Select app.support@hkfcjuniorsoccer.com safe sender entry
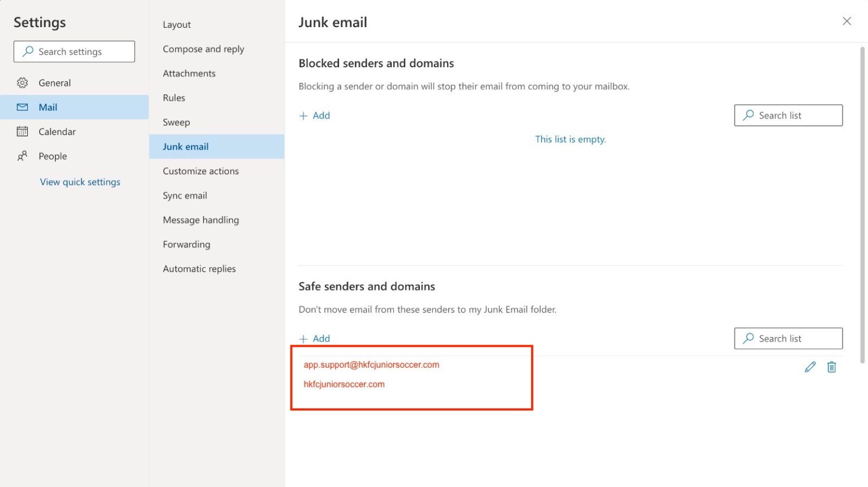The height and width of the screenshot is (487, 868). point(371,365)
